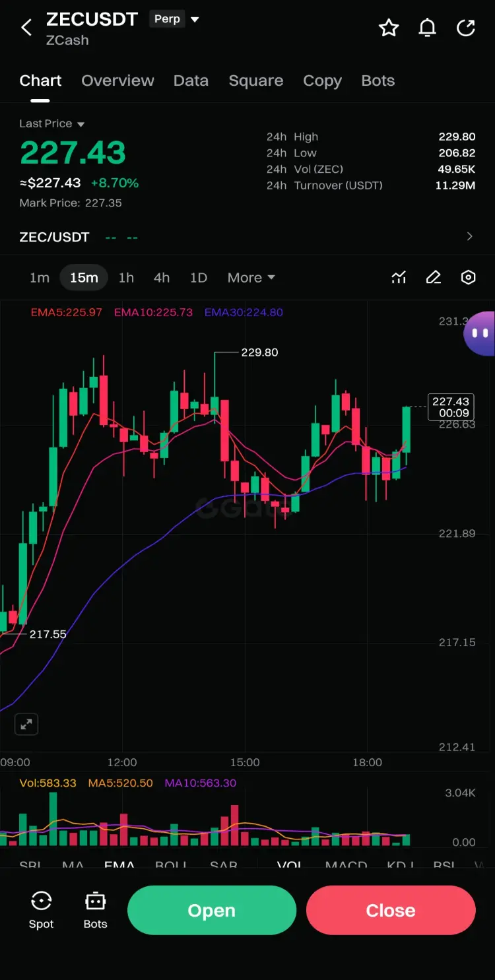Tap the Mark Price 227.35 text
495x980 pixels.
point(71,203)
